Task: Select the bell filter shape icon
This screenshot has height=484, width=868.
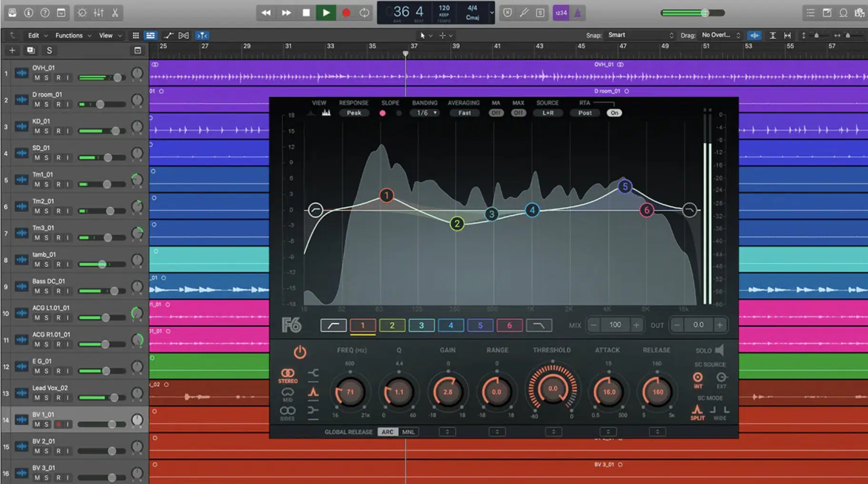Action: (313, 392)
